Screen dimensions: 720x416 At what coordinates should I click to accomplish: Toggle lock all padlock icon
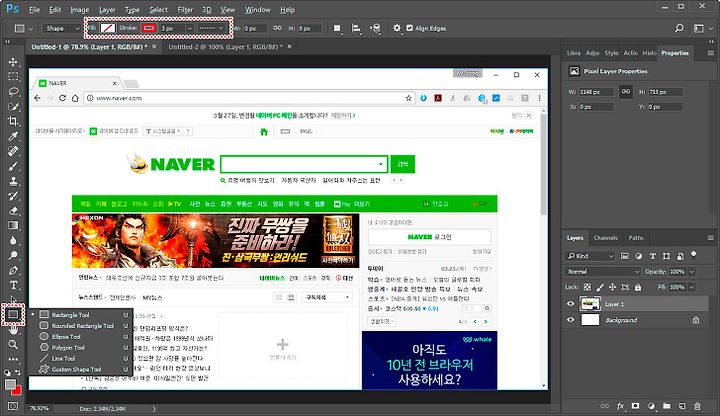pos(638,287)
